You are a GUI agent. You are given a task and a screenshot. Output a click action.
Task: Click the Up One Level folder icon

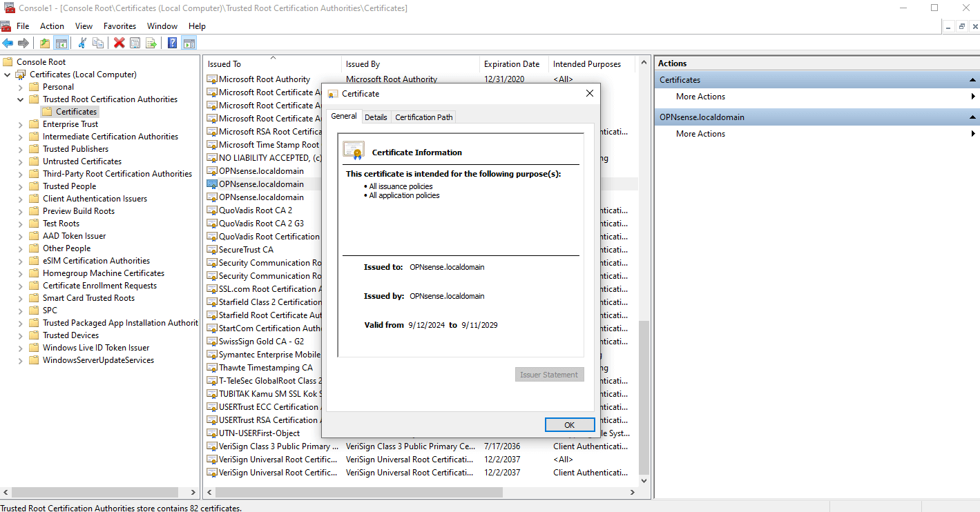[45, 43]
